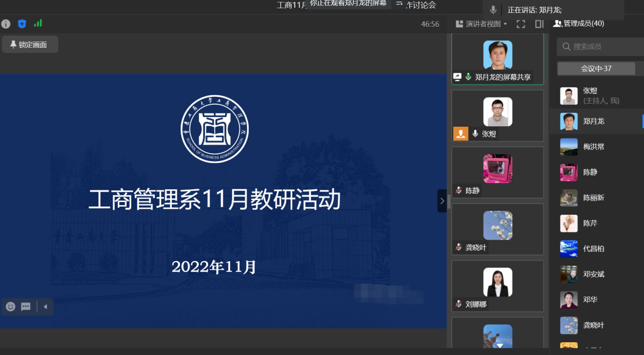Viewport: 644px width, 355px height.
Task: Click the 搜索成员 search field
Action: [x=600, y=47]
